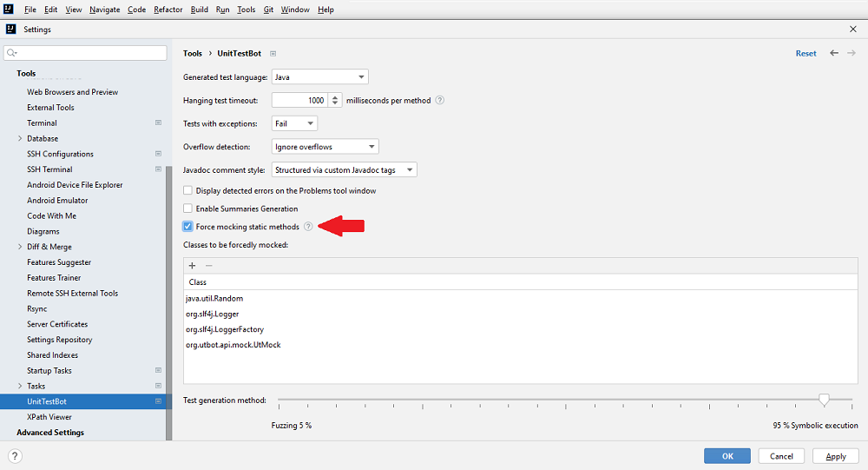The width and height of the screenshot is (868, 470).
Task: Enable Display detected errors on Problems tool window
Action: [x=188, y=190]
